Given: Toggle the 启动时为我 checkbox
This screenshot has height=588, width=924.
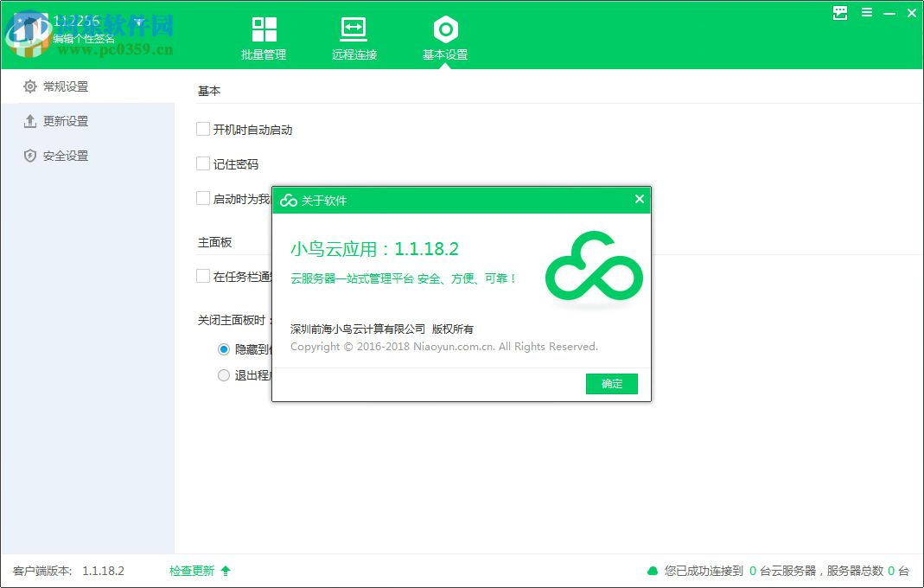Looking at the screenshot, I should pyautogui.click(x=203, y=198).
